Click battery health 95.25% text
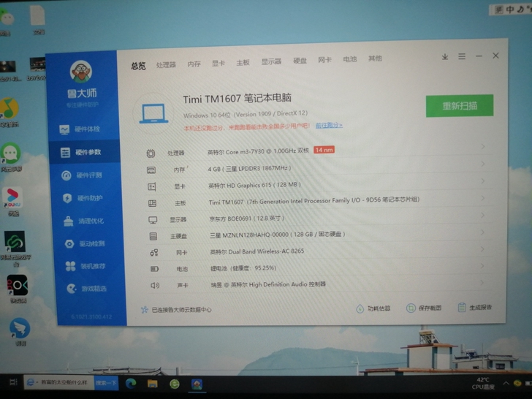 tap(243, 268)
